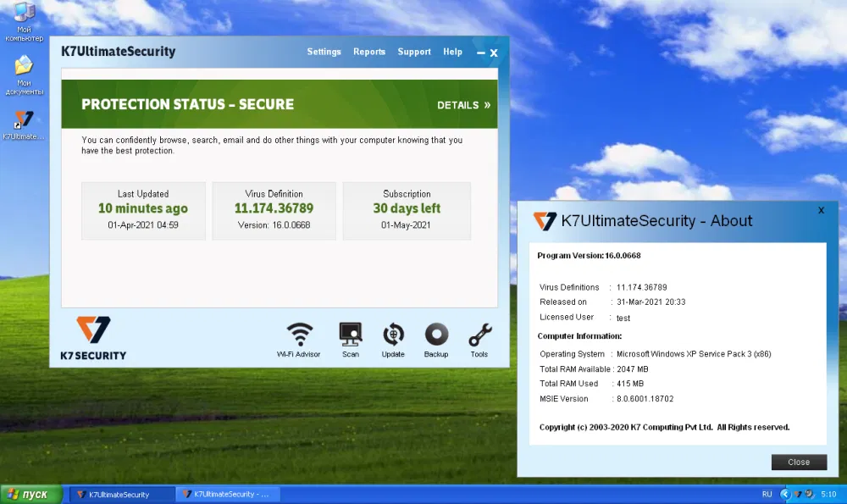Close the About dialog with Close button

(799, 462)
